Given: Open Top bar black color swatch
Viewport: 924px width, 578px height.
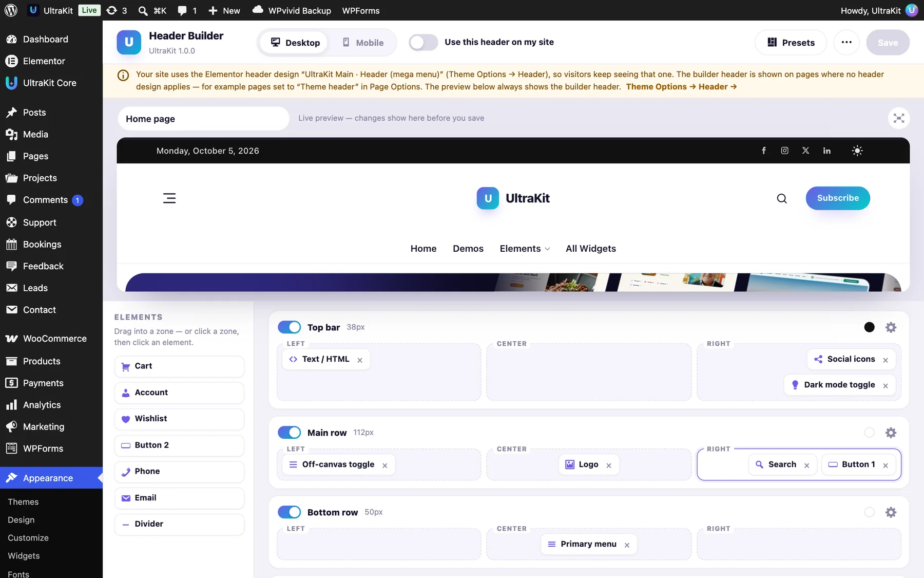Looking at the screenshot, I should pyautogui.click(x=869, y=327).
